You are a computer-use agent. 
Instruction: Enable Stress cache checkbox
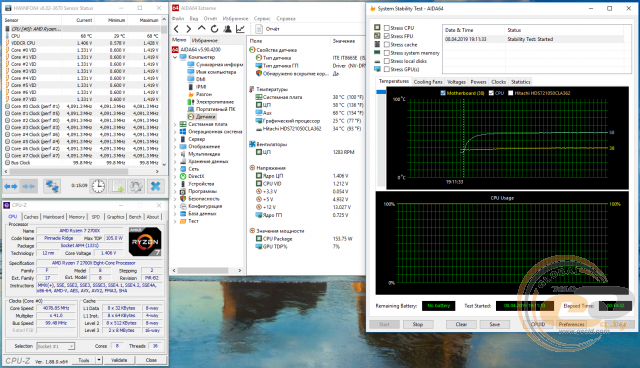(387, 44)
